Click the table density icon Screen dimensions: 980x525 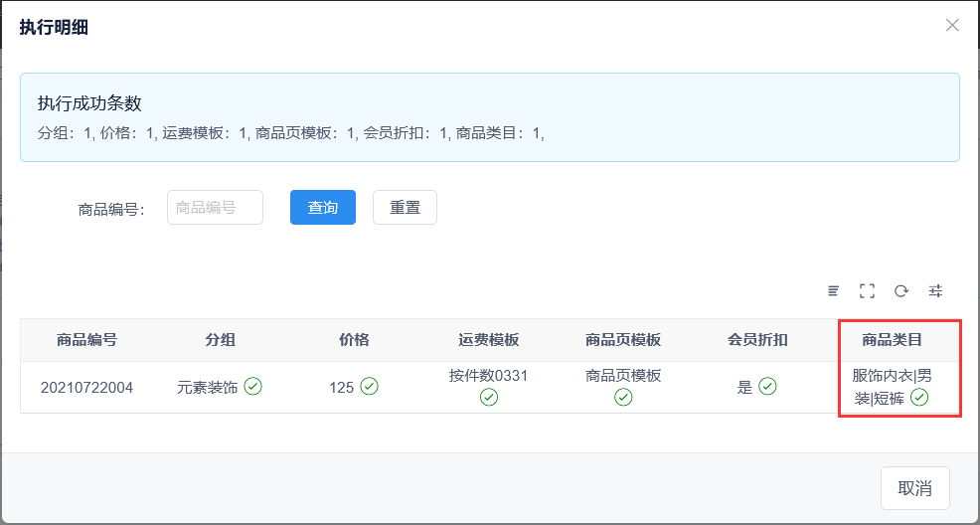[x=833, y=290]
